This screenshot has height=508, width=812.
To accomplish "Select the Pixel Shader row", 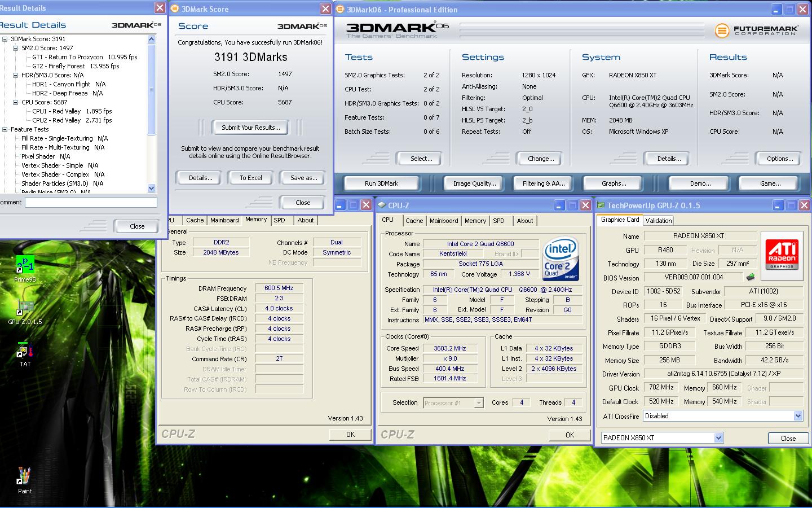I will click(46, 156).
